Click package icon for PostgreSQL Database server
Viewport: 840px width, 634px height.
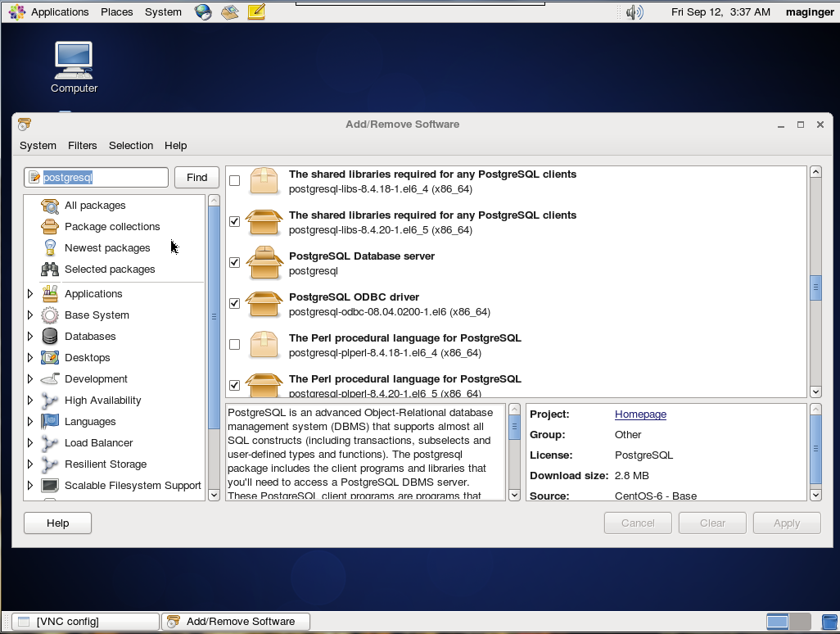pyautogui.click(x=264, y=263)
